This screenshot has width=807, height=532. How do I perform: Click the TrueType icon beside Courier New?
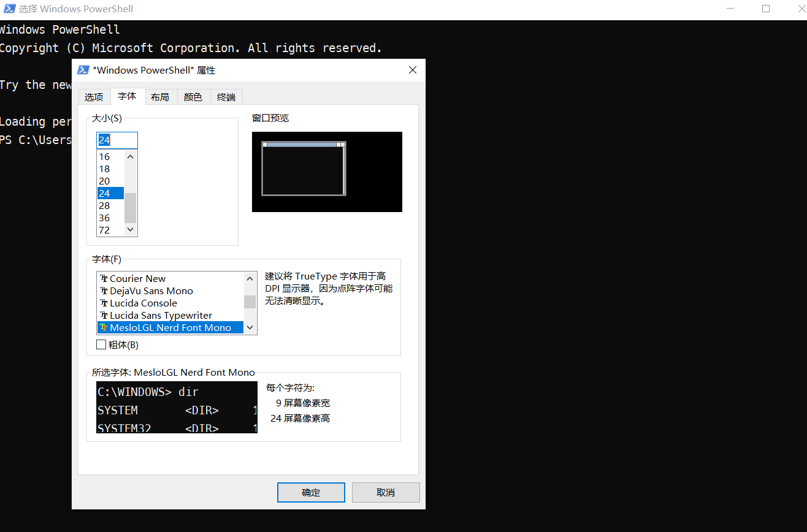tap(104, 278)
